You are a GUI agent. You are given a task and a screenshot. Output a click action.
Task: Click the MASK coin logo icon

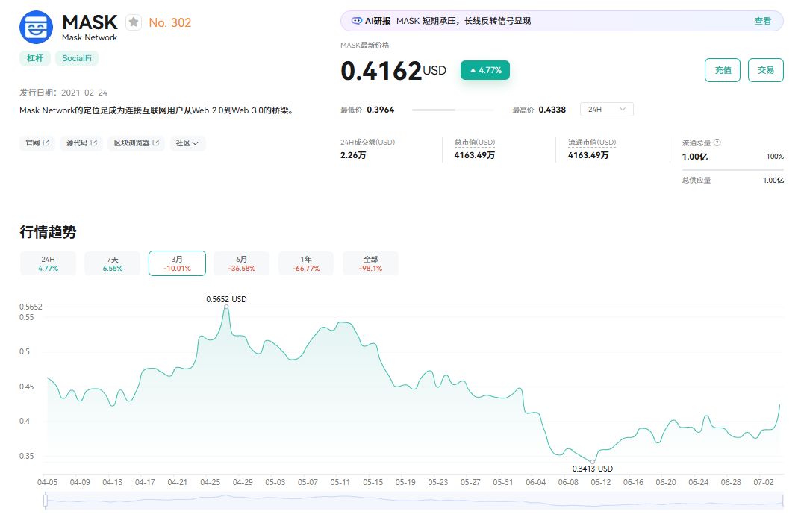(36, 28)
